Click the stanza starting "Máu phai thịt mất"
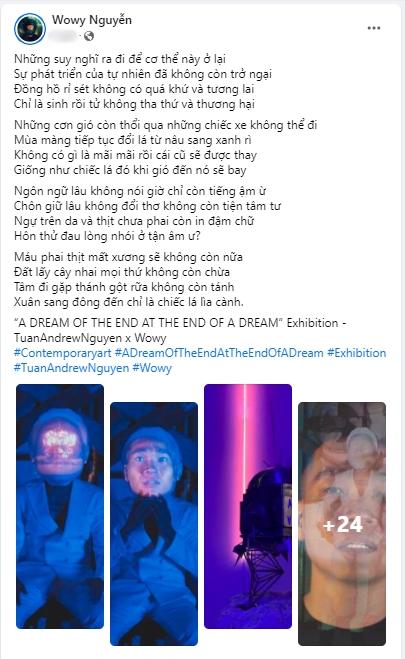Screen dimensions: 405x659 pyautogui.click(x=129, y=279)
